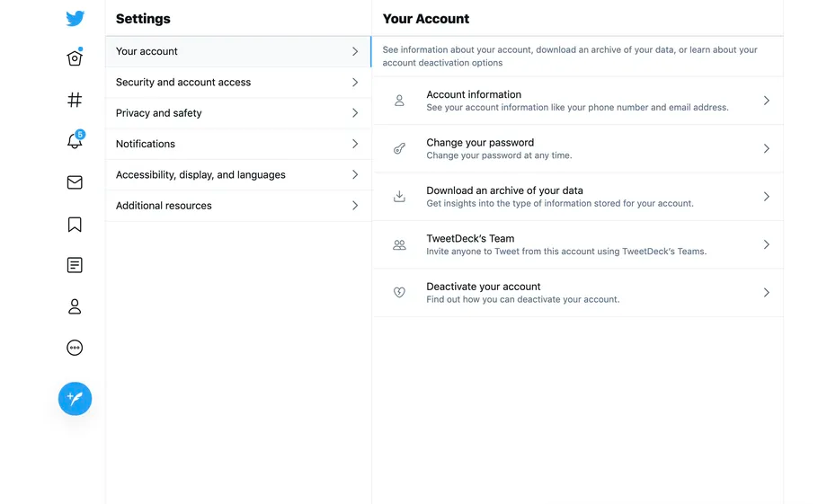Image resolution: width=827 pixels, height=504 pixels.
Task: Open Explore via the hashtag icon
Action: coord(75,100)
